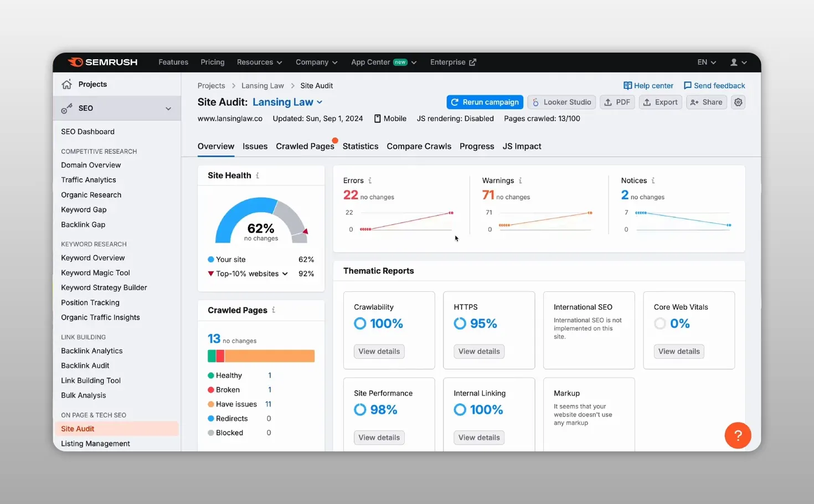Click the Have issues count 11
Image resolution: width=814 pixels, height=504 pixels.
268,404
